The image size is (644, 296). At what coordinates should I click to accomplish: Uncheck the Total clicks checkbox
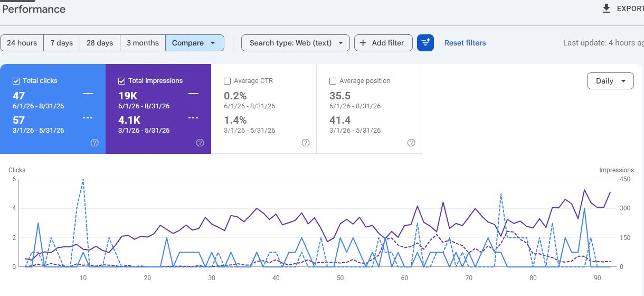coord(16,81)
